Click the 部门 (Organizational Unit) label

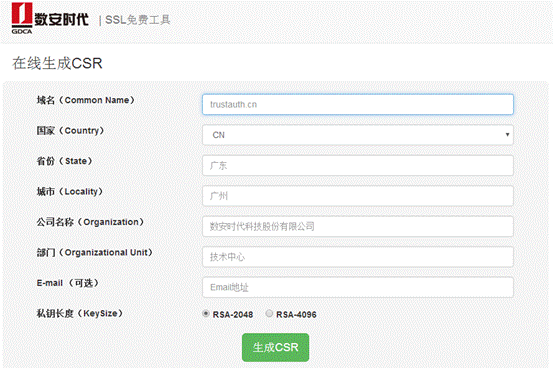[95, 253]
